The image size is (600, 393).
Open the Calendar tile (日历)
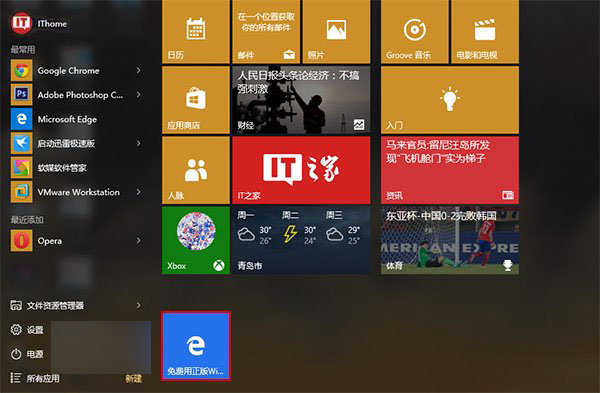(x=196, y=31)
